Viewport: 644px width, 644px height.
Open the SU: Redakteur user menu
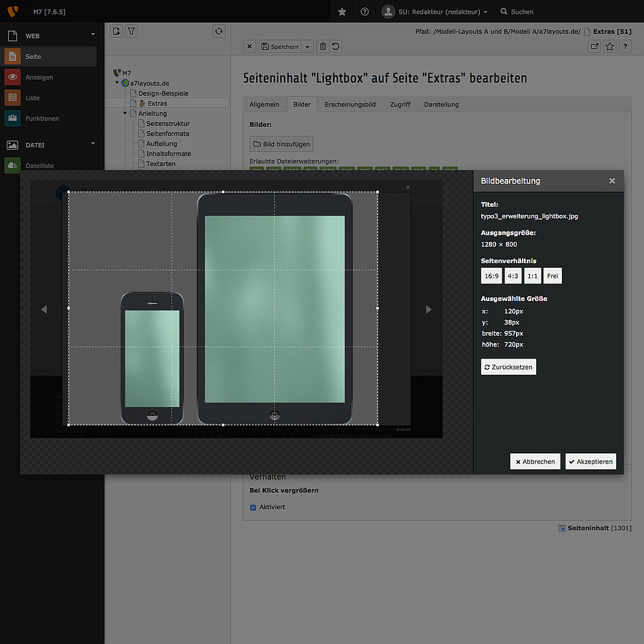pos(435,12)
